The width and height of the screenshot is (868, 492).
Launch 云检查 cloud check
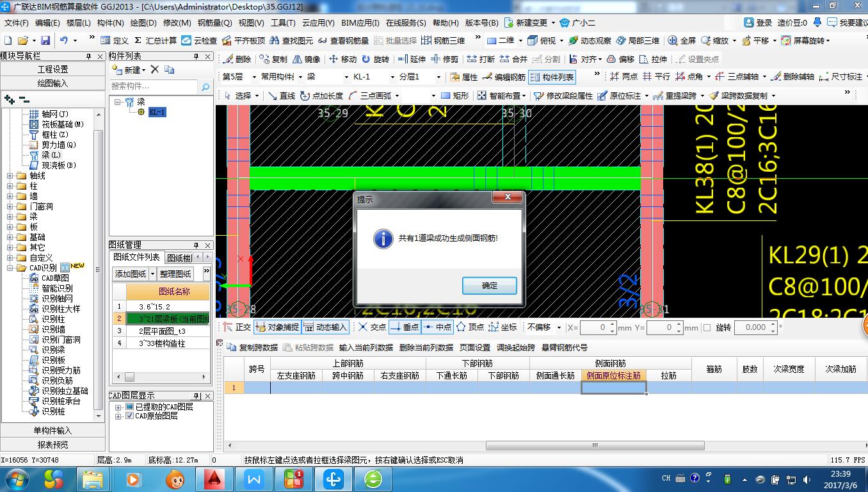(200, 40)
